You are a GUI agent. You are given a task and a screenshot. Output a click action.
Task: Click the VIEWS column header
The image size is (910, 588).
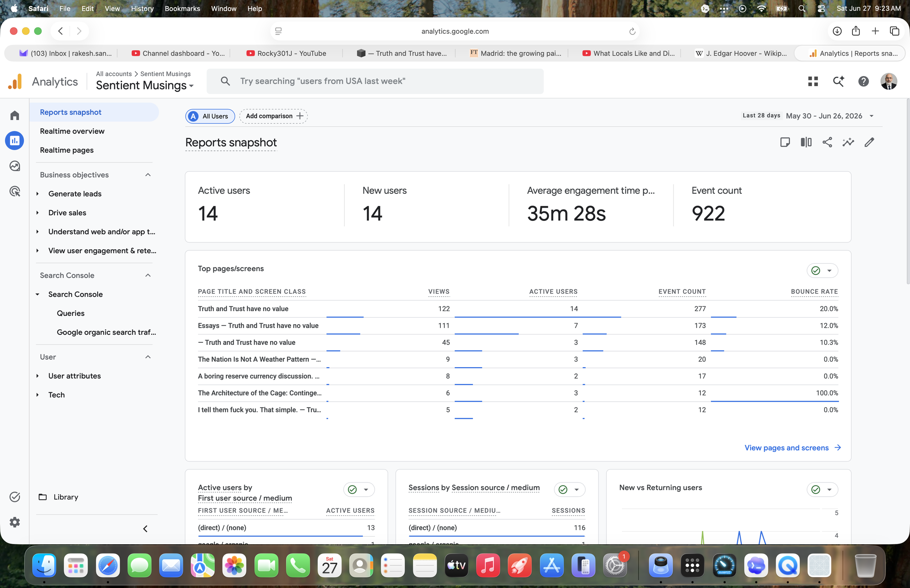439,292
